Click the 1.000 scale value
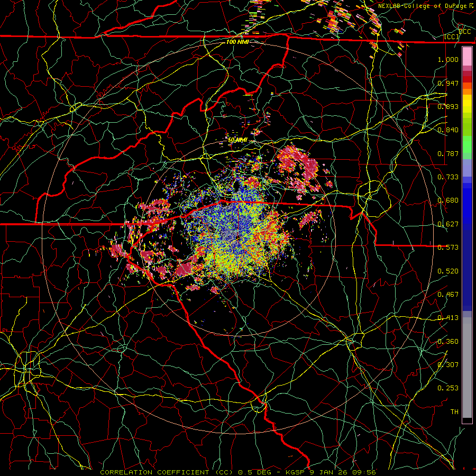476x476 pixels. [x=448, y=59]
